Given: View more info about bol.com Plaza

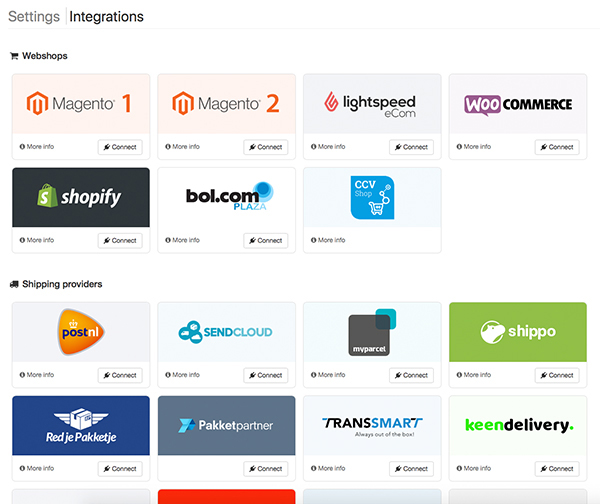Looking at the screenshot, I should pyautogui.click(x=183, y=240).
